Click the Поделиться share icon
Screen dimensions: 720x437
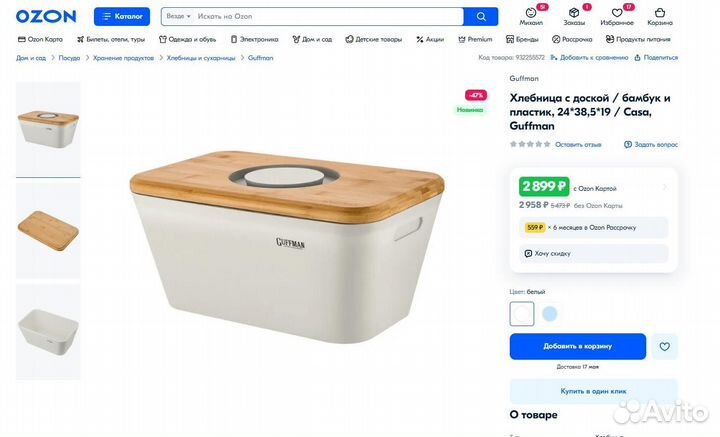coord(656,58)
